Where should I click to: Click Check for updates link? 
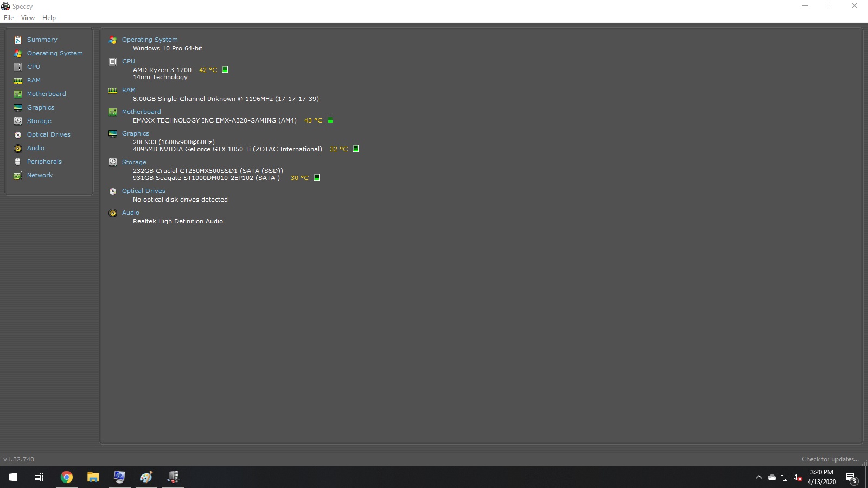point(830,459)
